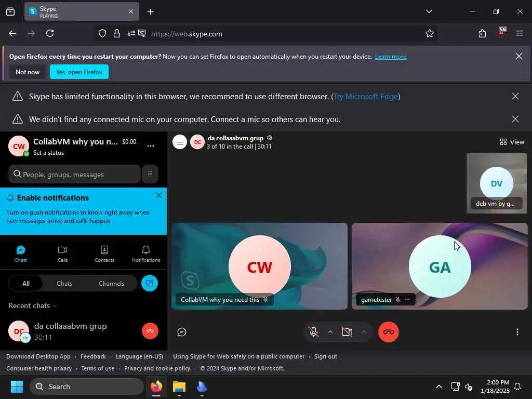Close the no connected mic warning

tap(515, 119)
